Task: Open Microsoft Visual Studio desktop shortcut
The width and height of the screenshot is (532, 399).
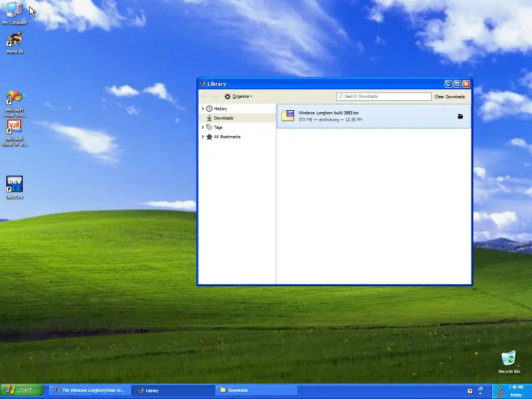Action: pyautogui.click(x=14, y=104)
